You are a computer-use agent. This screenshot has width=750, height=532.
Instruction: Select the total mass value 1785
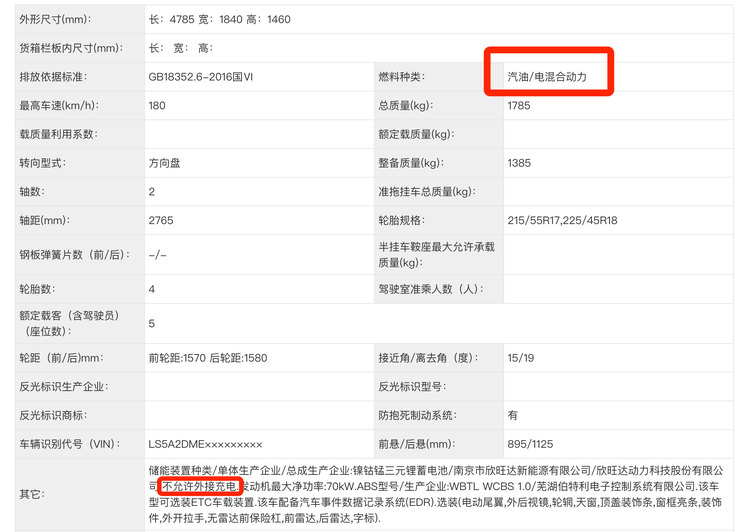(x=519, y=106)
